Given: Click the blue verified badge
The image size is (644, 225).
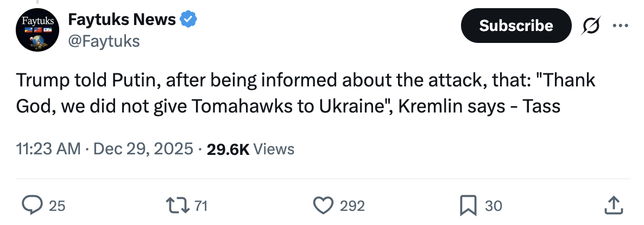Looking at the screenshot, I should (x=188, y=20).
